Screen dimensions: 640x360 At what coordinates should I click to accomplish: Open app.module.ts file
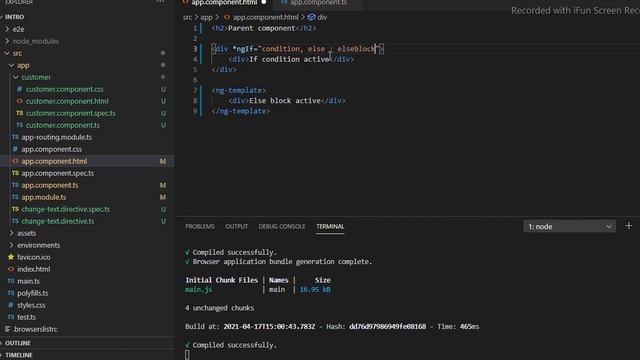(44, 197)
